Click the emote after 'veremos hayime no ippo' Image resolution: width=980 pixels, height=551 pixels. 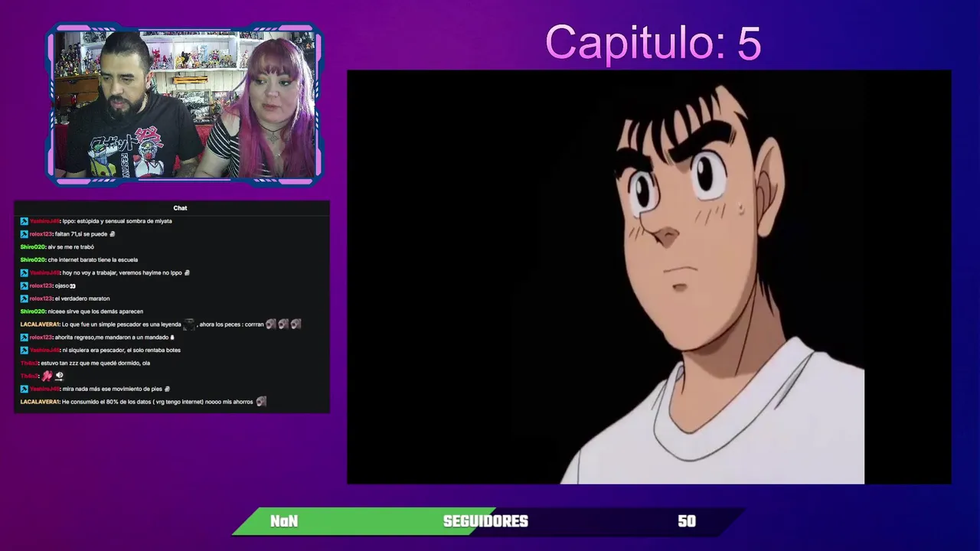(187, 272)
